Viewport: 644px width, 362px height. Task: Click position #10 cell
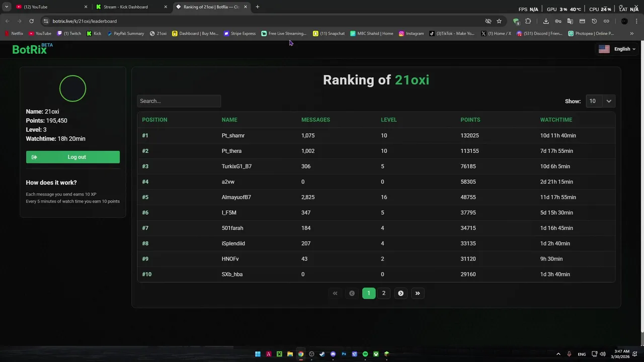(146, 274)
